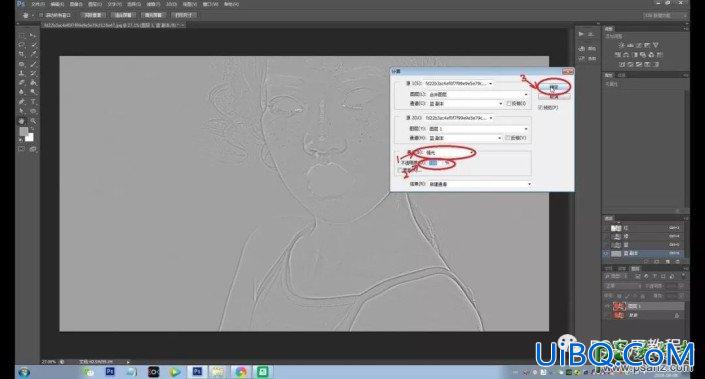Hide Background layer using eye icon

coord(607,316)
